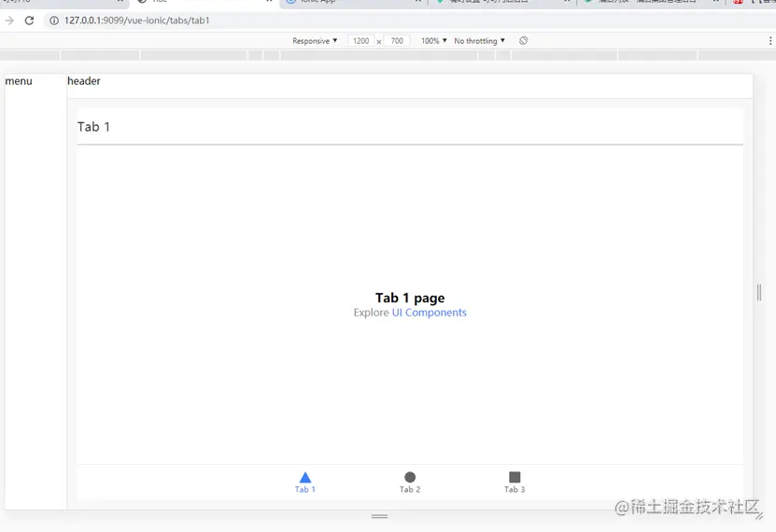This screenshot has width=776, height=532.
Task: Switch to Tab 1 label
Action: click(305, 489)
